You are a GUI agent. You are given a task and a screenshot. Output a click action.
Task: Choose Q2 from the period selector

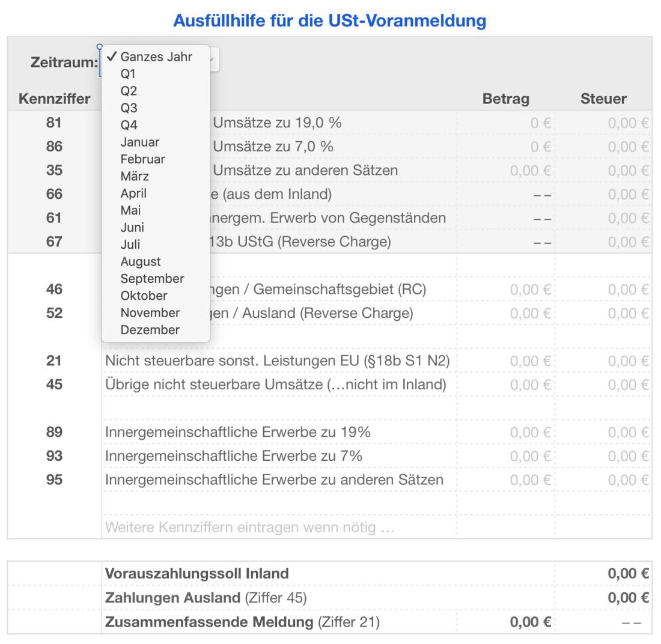[x=127, y=91]
